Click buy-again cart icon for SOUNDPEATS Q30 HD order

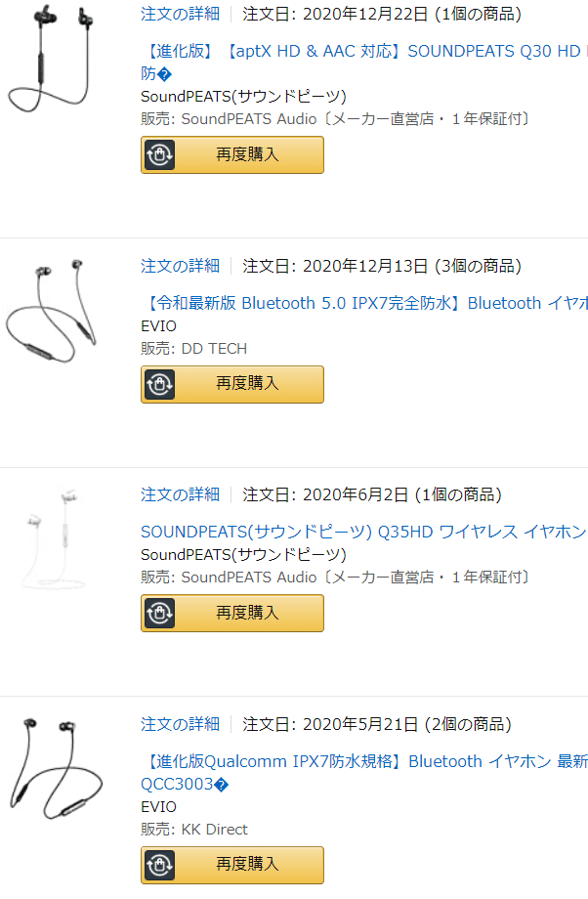coord(159,154)
